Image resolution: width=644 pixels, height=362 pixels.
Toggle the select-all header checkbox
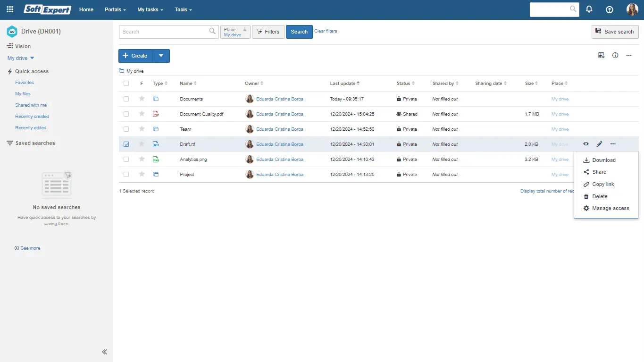126,84
